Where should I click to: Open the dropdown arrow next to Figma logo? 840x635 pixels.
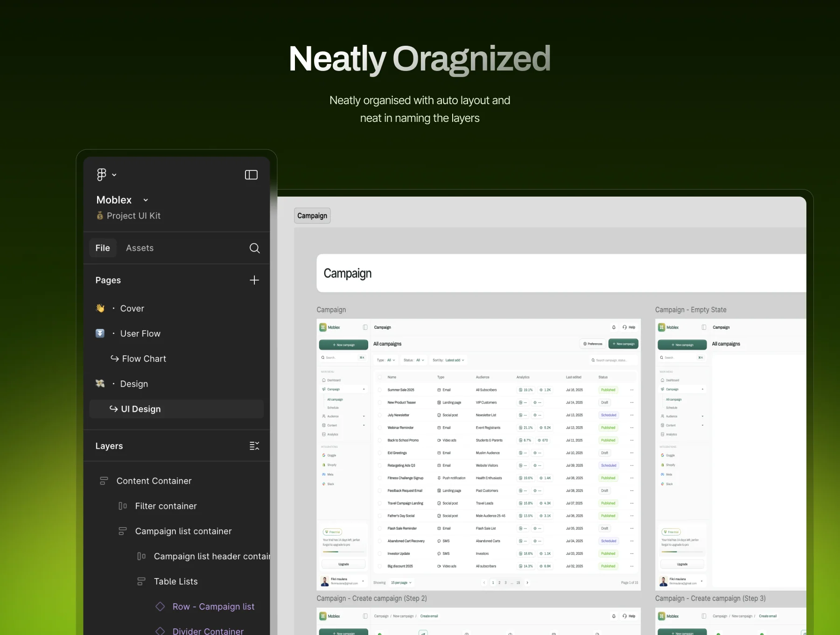coord(114,175)
